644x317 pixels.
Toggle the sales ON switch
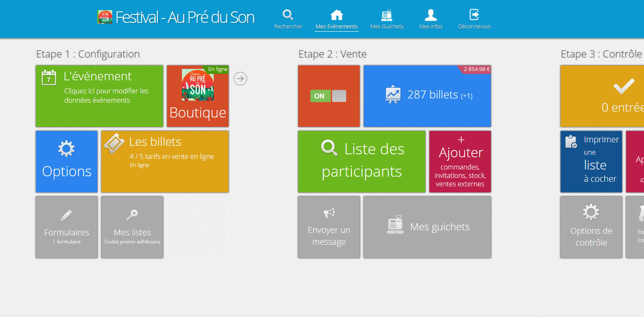(x=328, y=96)
